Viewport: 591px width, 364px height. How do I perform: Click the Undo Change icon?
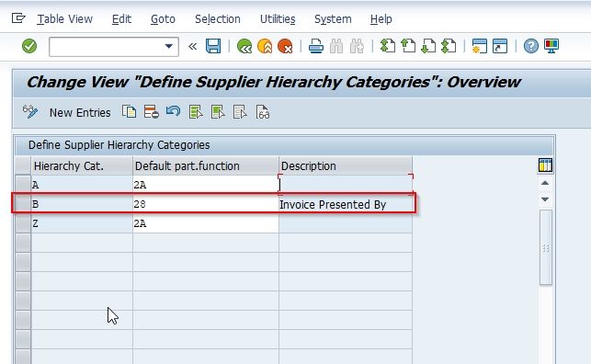pos(173,111)
